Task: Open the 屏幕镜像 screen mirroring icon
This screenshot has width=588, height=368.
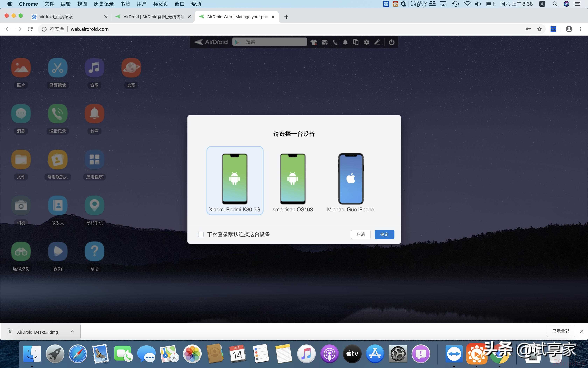Action: pos(58,68)
